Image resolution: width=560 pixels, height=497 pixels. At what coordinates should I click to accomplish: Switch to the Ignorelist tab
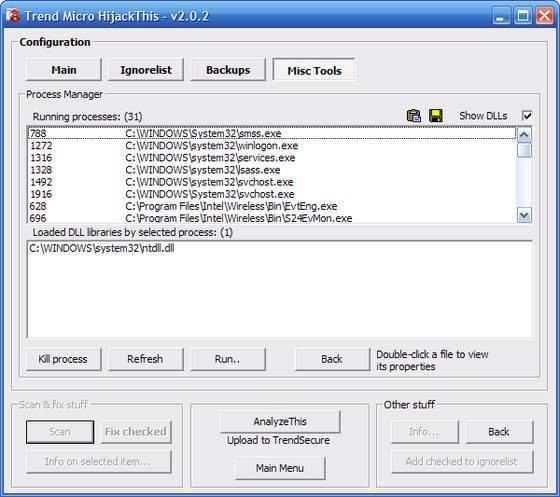tap(146, 70)
